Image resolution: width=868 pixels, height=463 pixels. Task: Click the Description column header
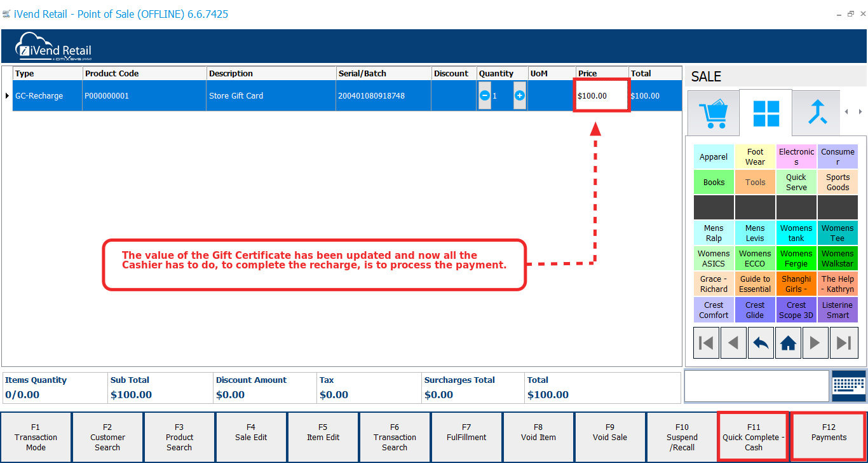pos(271,73)
